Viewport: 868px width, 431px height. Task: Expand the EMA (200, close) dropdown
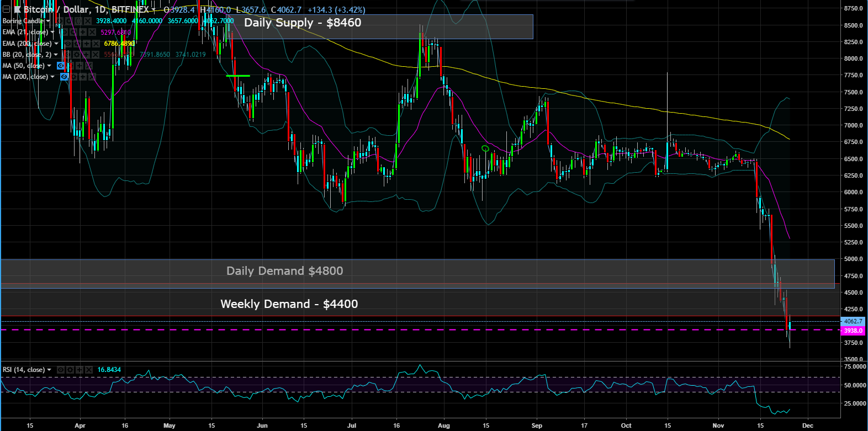point(56,44)
